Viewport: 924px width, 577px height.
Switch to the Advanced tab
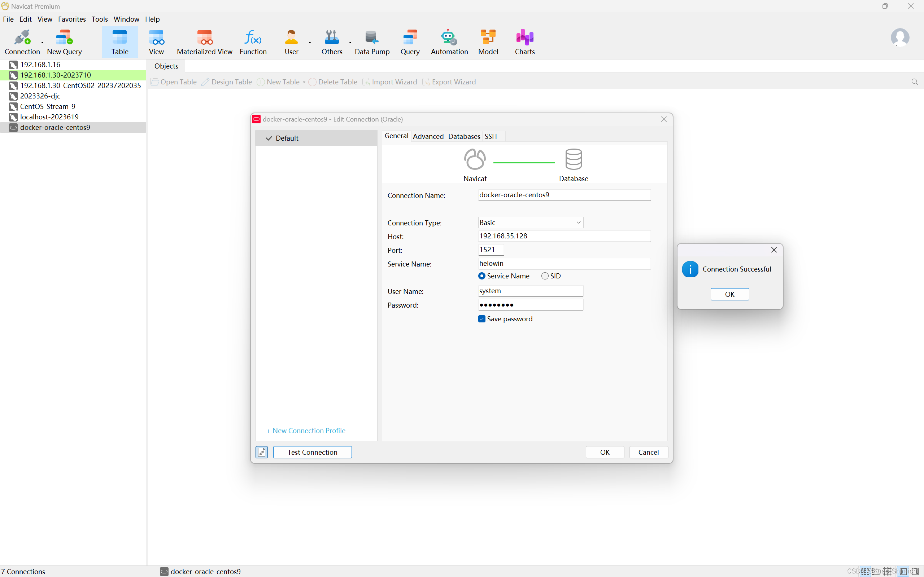(428, 136)
